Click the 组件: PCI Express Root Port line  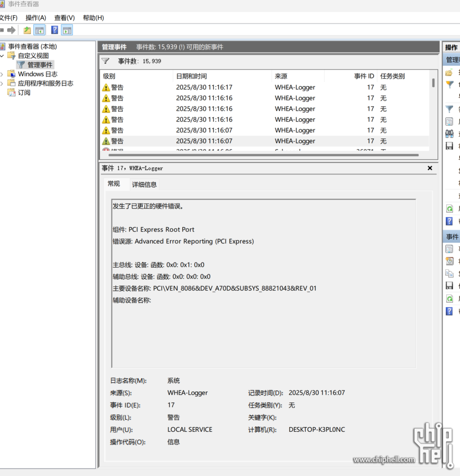(153, 230)
